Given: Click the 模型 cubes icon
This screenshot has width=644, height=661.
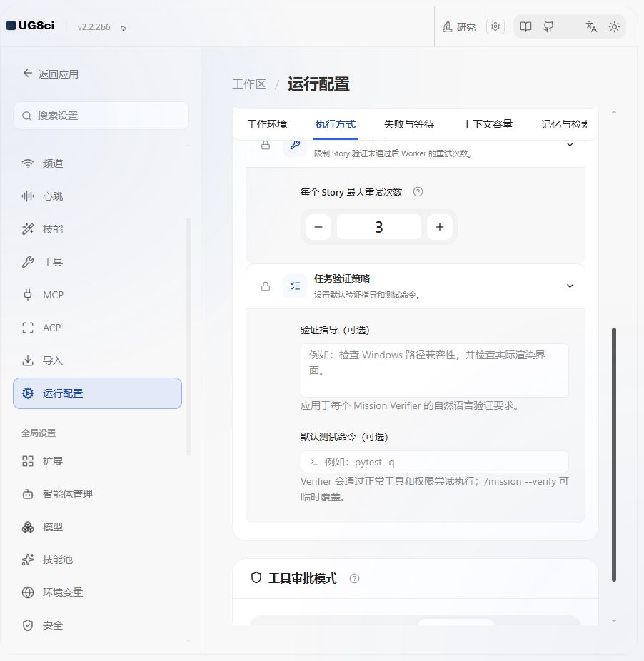Looking at the screenshot, I should (28, 527).
